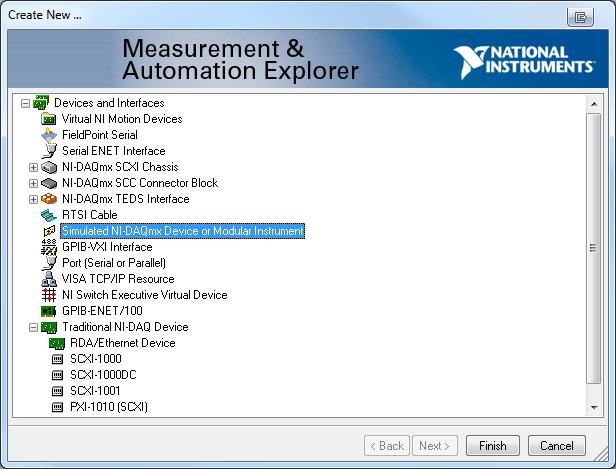Select SCXI-1000DC text entry

(103, 375)
